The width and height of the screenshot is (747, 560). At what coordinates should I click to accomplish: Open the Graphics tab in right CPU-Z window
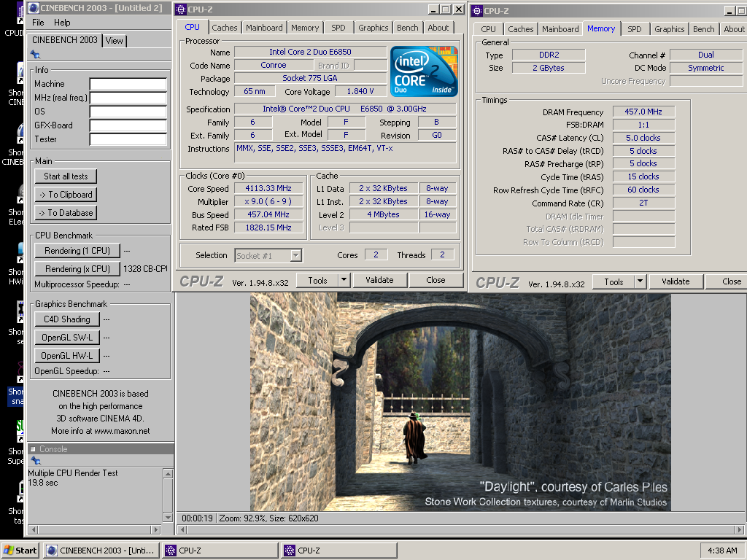pyautogui.click(x=670, y=29)
